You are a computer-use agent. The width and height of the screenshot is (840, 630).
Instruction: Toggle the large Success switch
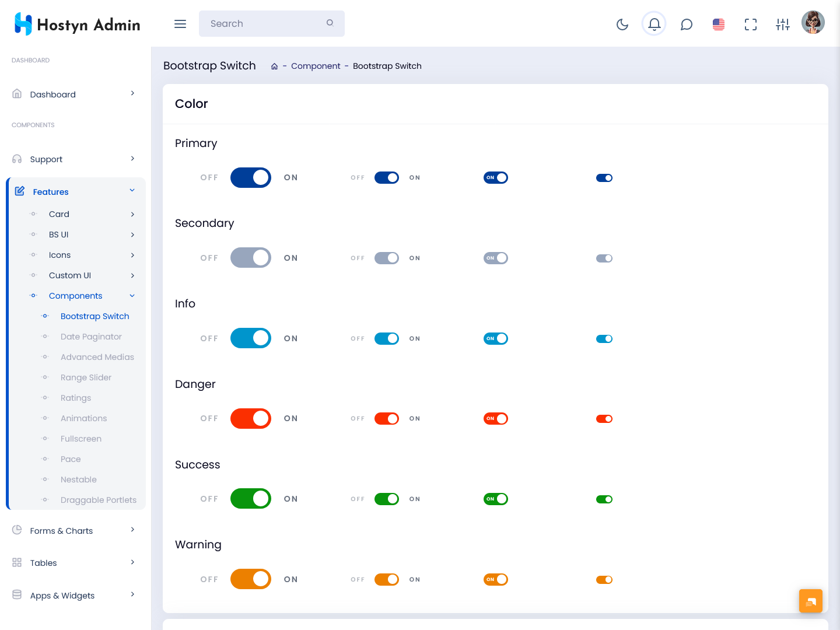251,499
